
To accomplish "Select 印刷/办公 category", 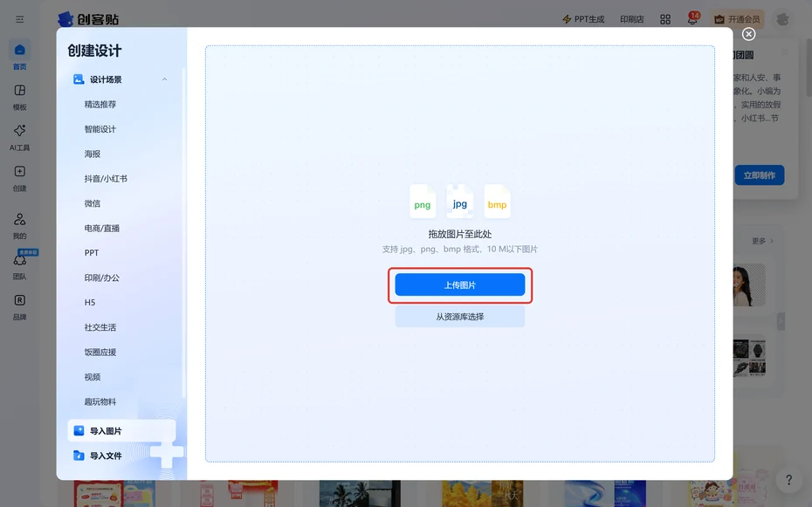I will pyautogui.click(x=102, y=277).
